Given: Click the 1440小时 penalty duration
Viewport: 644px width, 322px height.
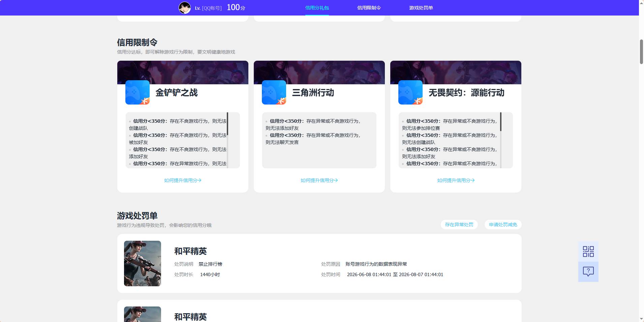Looking at the screenshot, I should [210, 274].
